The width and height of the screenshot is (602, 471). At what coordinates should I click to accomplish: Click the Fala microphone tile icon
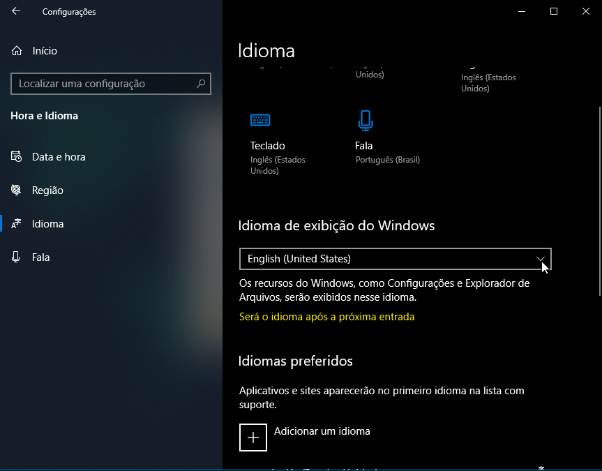pyautogui.click(x=365, y=121)
